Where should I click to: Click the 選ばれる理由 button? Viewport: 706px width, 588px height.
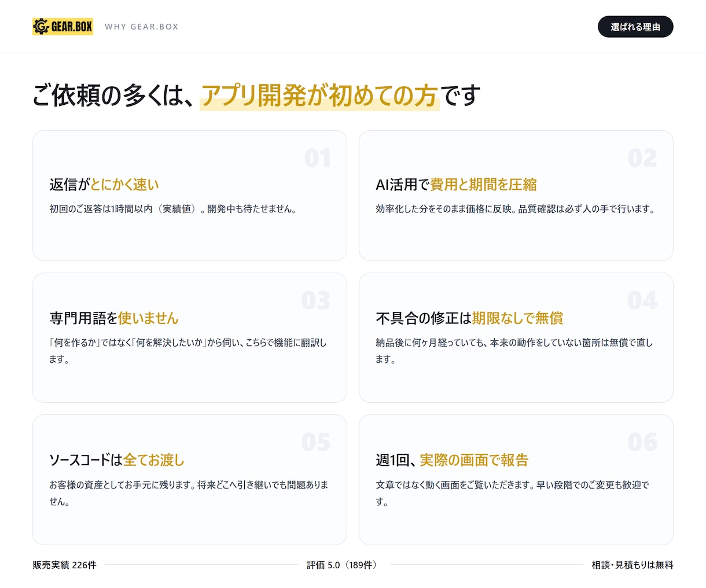tap(635, 27)
